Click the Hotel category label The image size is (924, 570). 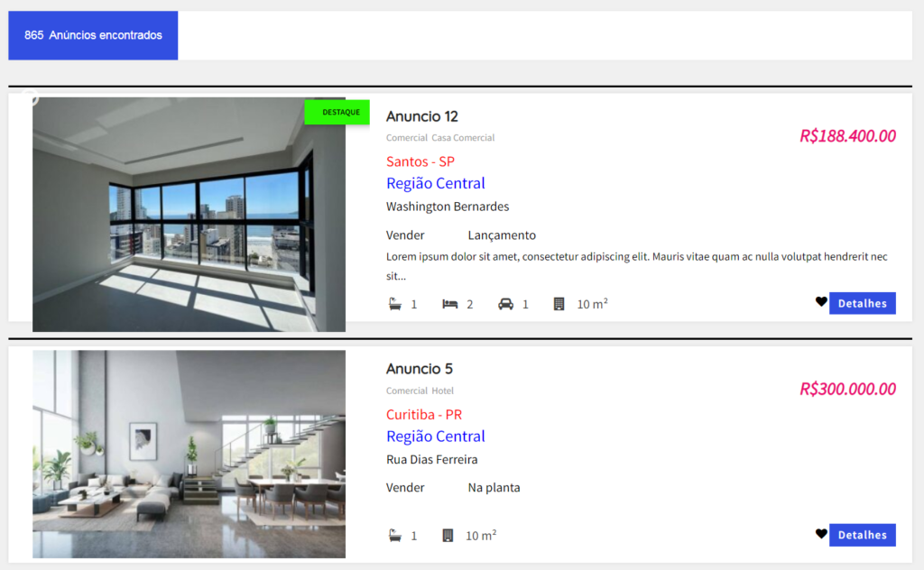click(442, 391)
